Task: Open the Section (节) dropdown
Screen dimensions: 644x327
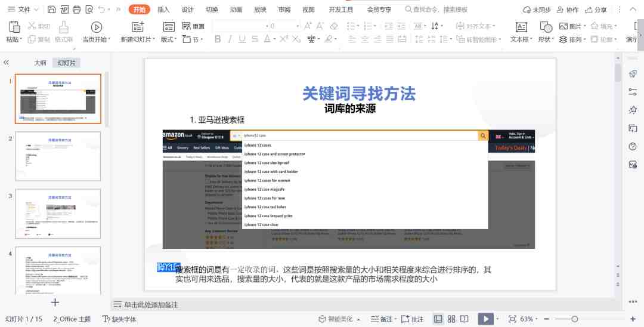Action: point(193,39)
